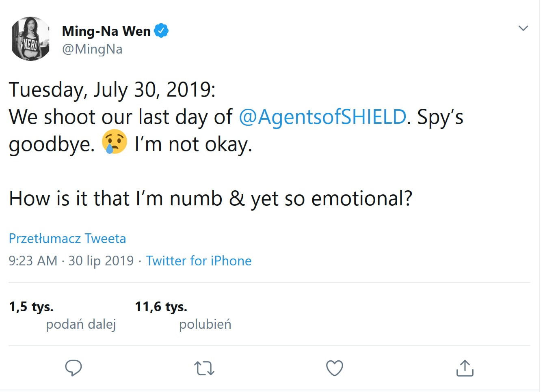The height and width of the screenshot is (392, 545).
Task: Click the "Tuesday, July 30, 2019" text line
Action: (112, 90)
